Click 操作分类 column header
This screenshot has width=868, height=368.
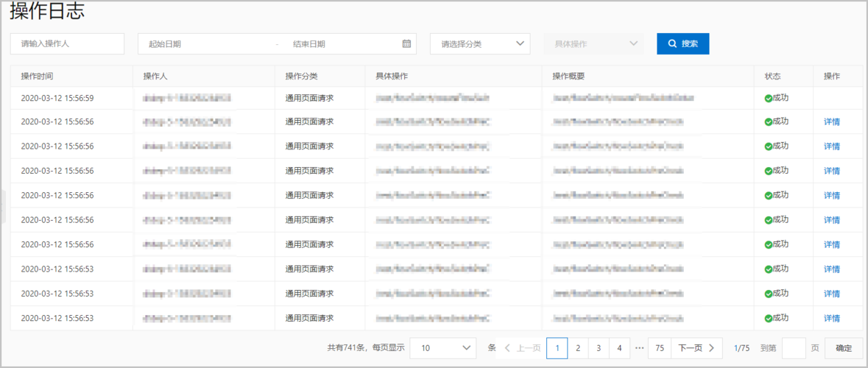tap(301, 76)
